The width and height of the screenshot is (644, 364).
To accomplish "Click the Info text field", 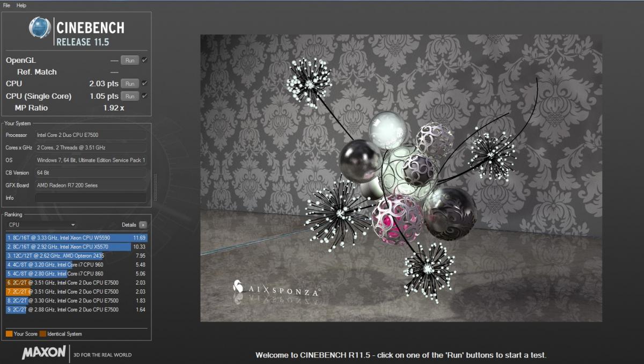I will point(90,198).
